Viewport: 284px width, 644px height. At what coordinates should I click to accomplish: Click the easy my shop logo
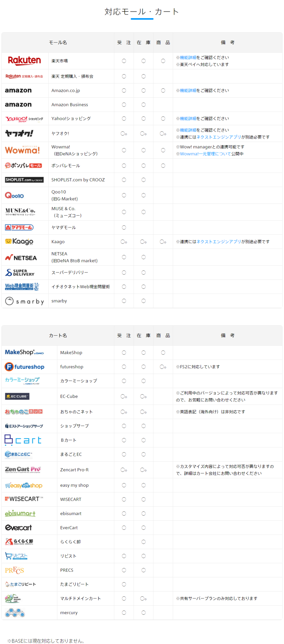(x=24, y=485)
